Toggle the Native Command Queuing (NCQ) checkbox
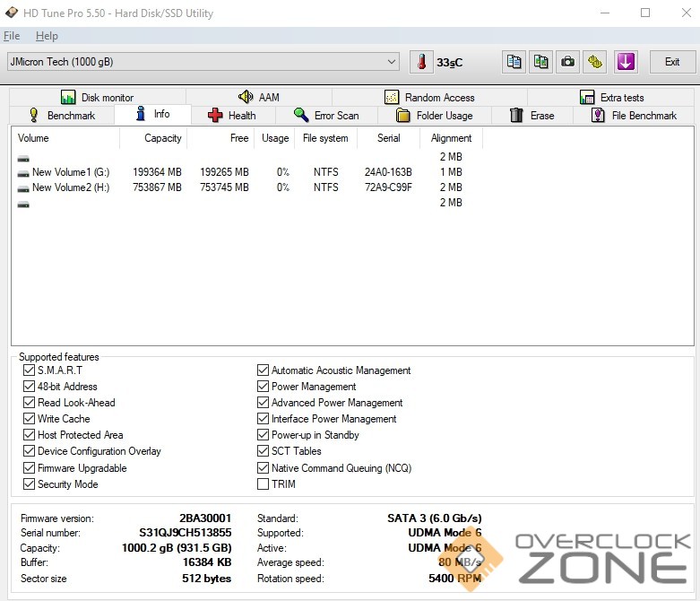Viewport: 700px width, 601px height. tap(263, 467)
